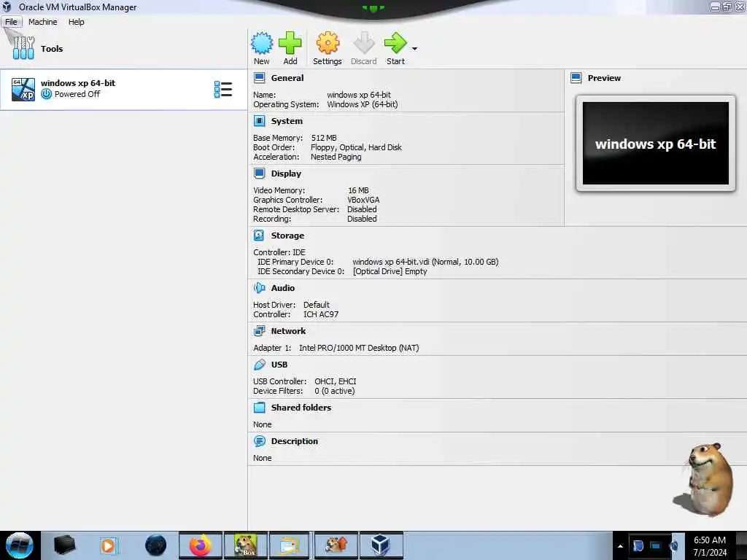Select the windows xp 64-bit machine entry
The width and height of the screenshot is (747, 560).
[x=123, y=90]
